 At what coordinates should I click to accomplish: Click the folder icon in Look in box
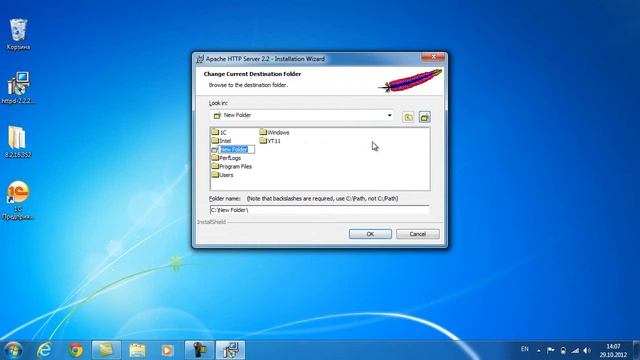[x=217, y=116]
